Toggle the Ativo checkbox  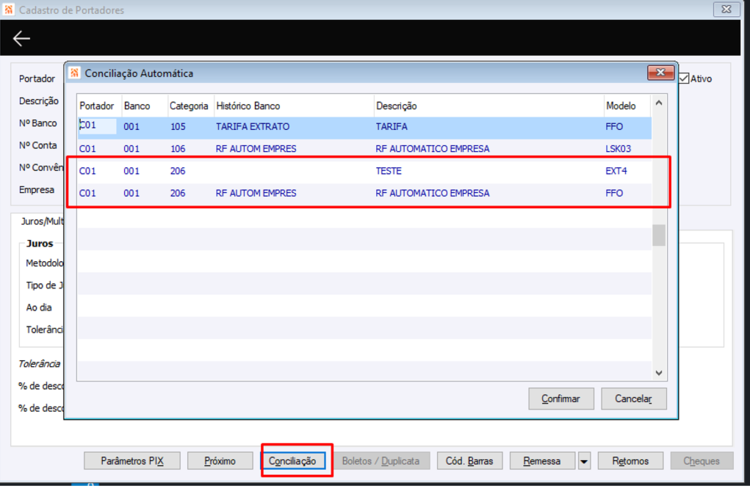pyautogui.click(x=684, y=78)
